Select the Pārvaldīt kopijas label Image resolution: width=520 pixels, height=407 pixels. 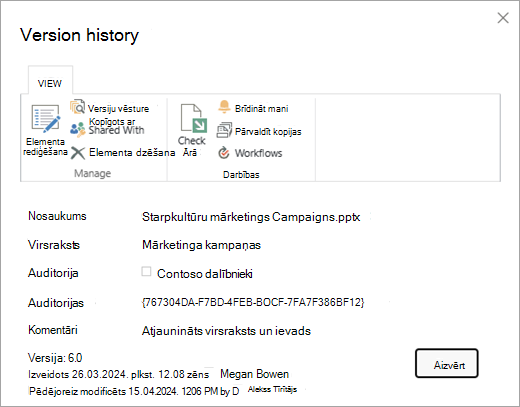coord(268,132)
